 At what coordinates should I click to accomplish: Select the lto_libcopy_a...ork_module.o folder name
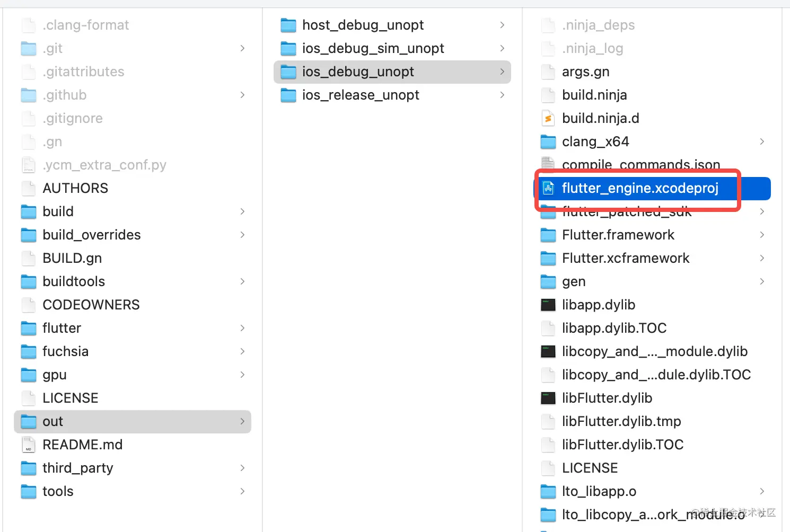pos(653,515)
